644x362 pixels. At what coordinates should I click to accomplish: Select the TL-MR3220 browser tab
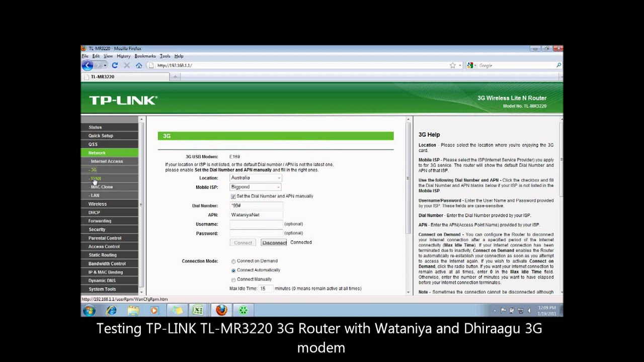[x=125, y=77]
